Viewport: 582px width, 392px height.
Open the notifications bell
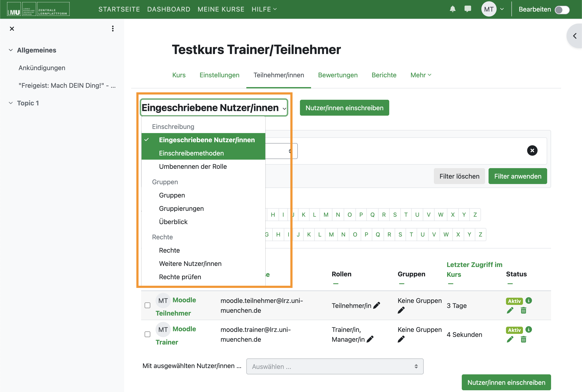(x=452, y=9)
